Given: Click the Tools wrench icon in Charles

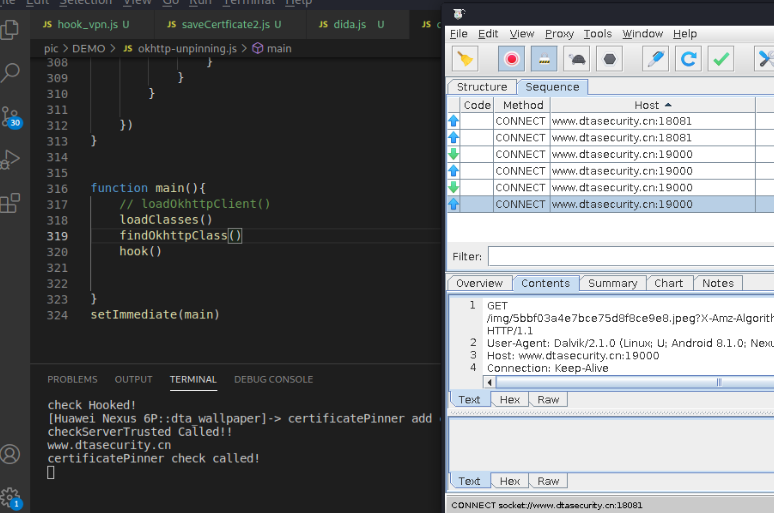Looking at the screenshot, I should pos(764,59).
